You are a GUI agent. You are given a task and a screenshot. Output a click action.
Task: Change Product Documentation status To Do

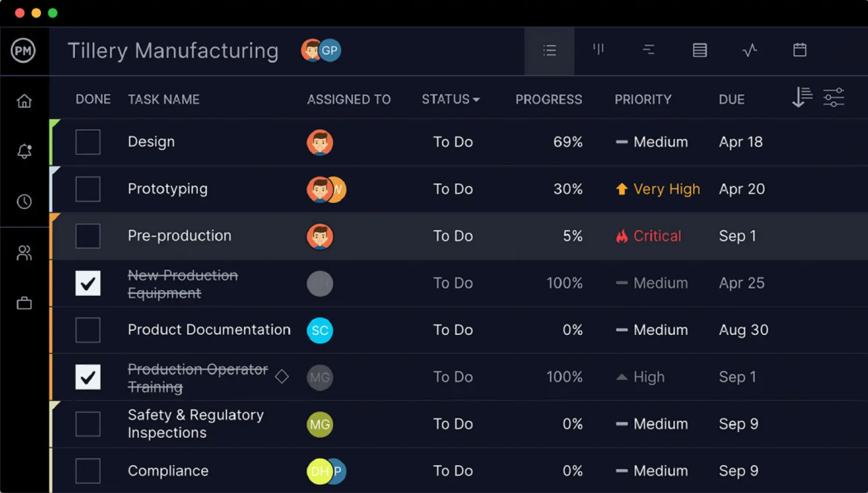pos(453,330)
